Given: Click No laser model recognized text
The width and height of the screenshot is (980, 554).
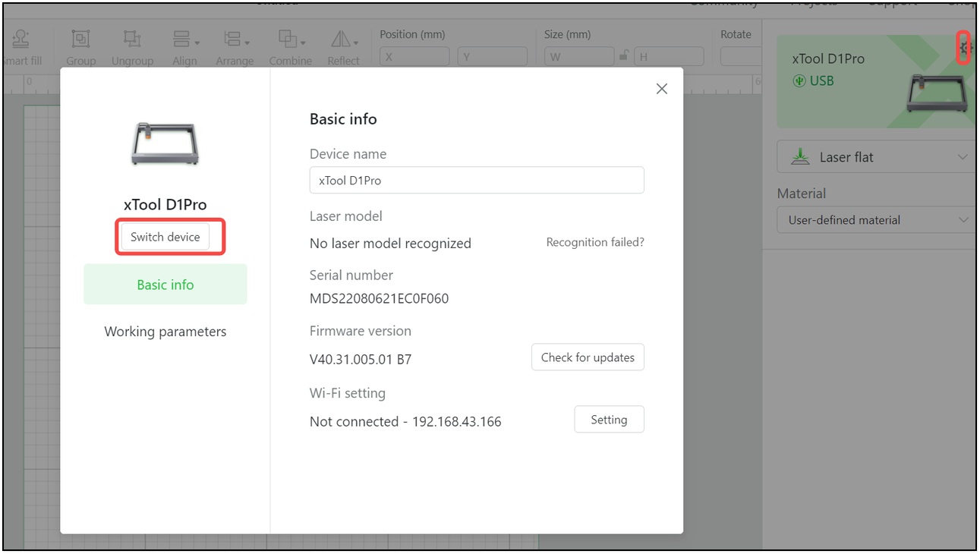Looking at the screenshot, I should (390, 244).
